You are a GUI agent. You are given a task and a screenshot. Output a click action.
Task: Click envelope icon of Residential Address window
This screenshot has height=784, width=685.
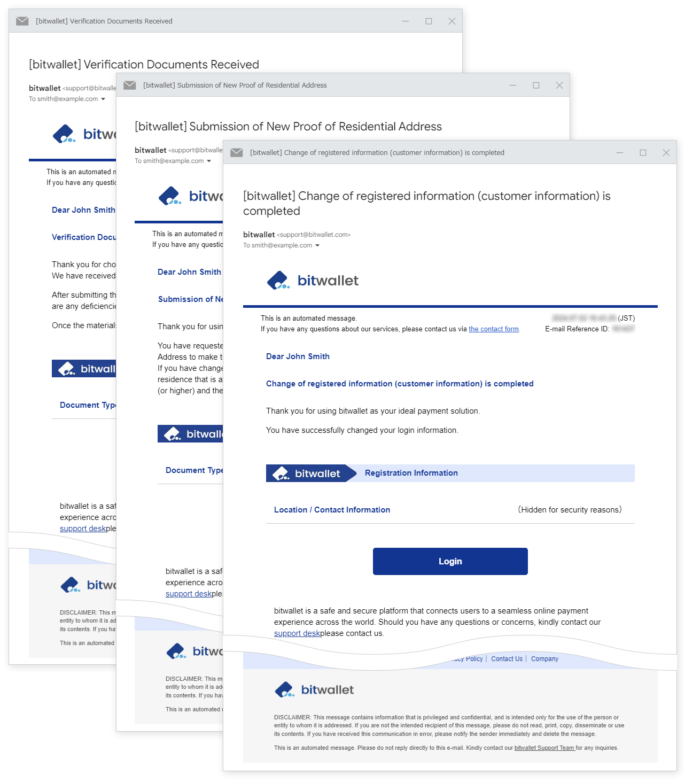(x=130, y=86)
